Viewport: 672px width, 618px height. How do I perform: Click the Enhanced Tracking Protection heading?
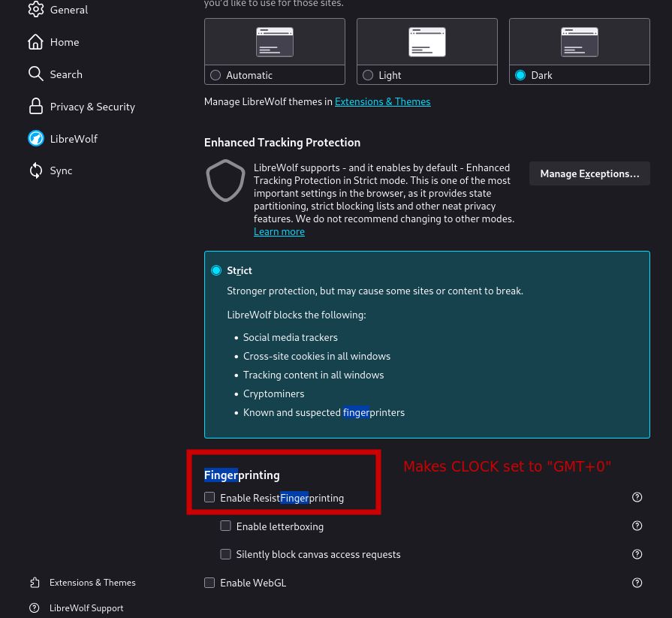pos(282,142)
